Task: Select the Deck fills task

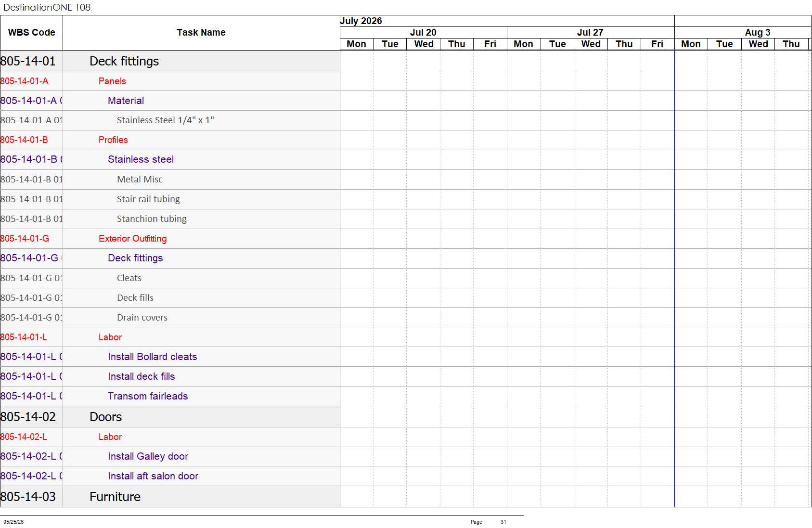Action: click(135, 298)
